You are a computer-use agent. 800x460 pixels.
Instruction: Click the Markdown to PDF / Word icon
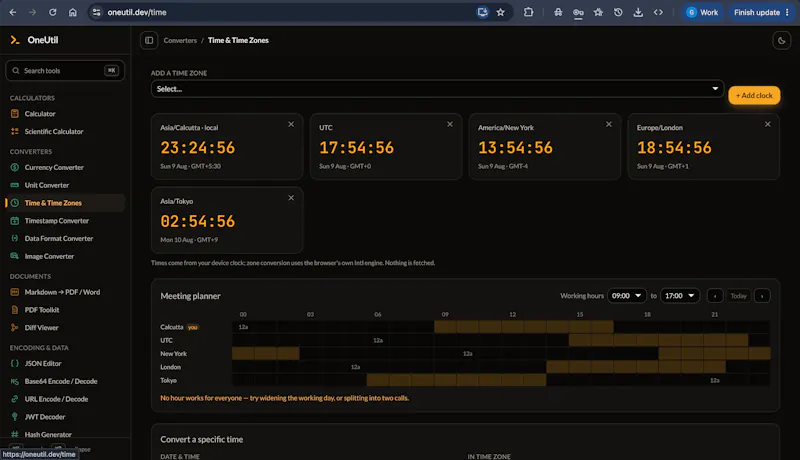click(15, 292)
